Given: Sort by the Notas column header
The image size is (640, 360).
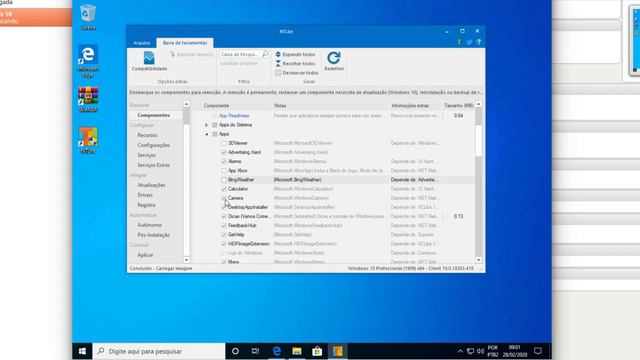Looking at the screenshot, I should point(280,106).
